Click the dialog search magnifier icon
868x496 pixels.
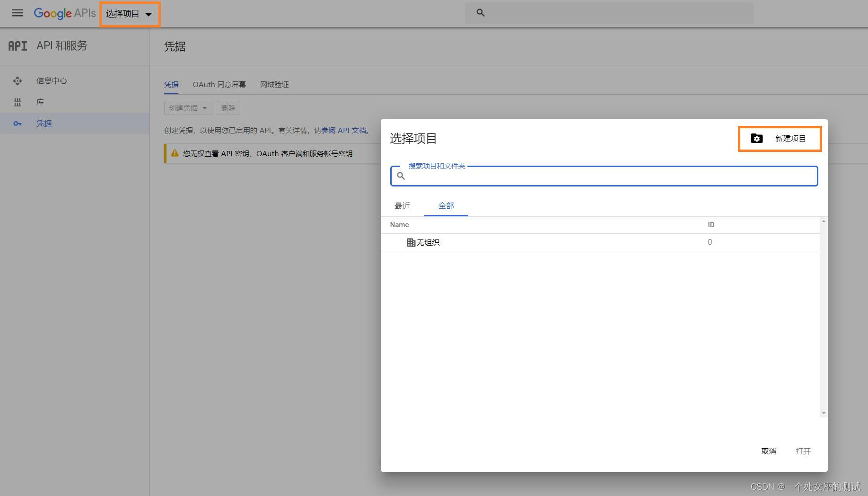401,176
